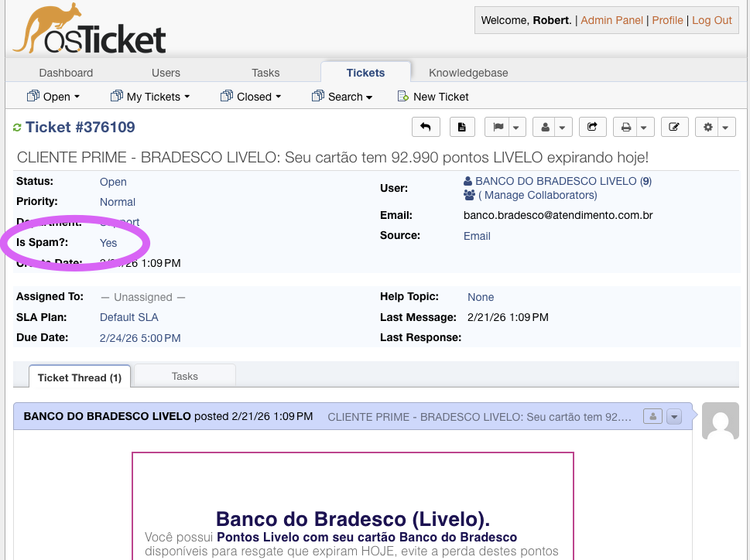Click the gear icon in ticket toolbar
750x560 pixels.
tap(708, 127)
